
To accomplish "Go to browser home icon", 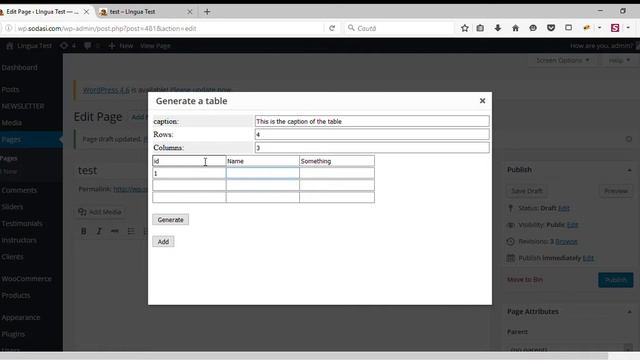I will (x=516, y=28).
